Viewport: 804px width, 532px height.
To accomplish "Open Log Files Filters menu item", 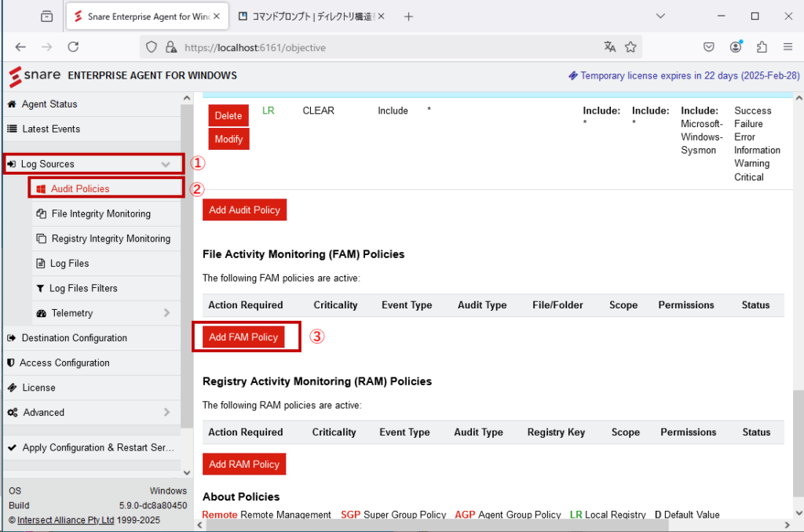I will tap(106, 288).
